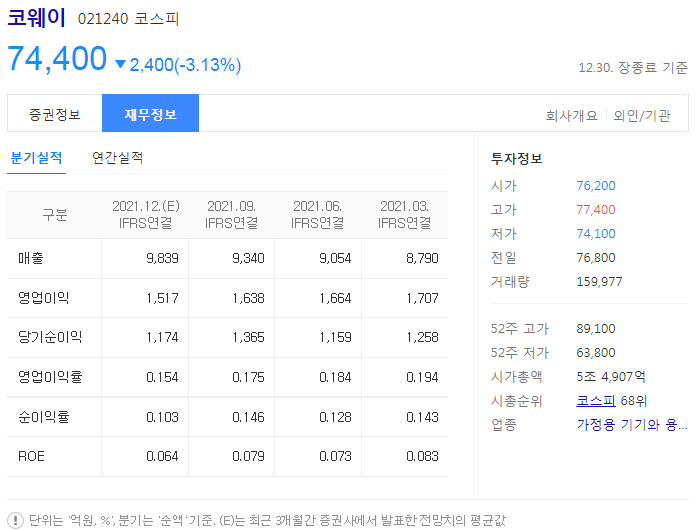Image resolution: width=698 pixels, height=530 pixels.
Task: Click the 코스피 ranking link
Action: 596,401
